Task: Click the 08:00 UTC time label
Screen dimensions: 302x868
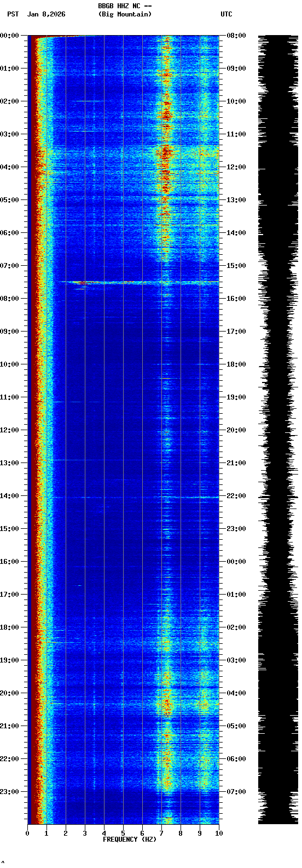Action: click(236, 36)
